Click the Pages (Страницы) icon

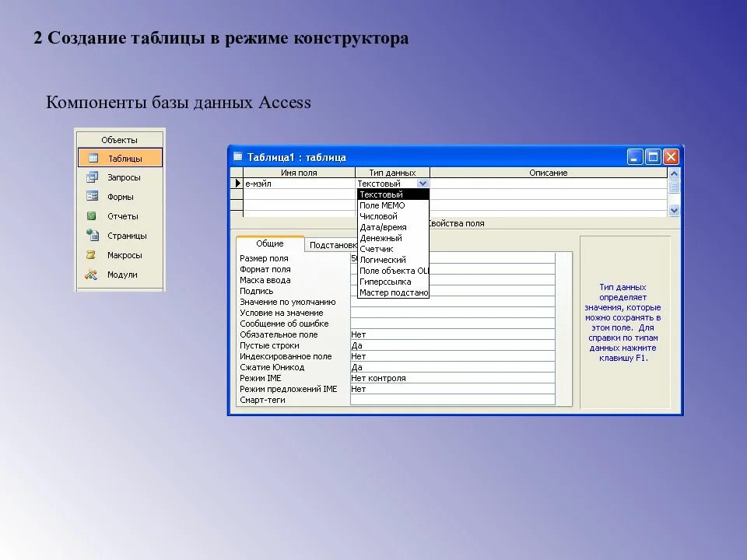[93, 235]
